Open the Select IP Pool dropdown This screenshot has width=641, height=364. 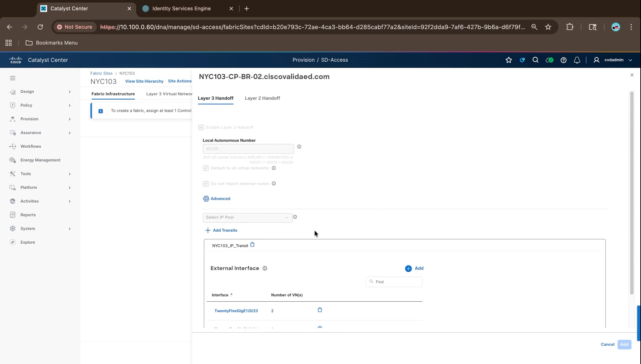pos(248,217)
